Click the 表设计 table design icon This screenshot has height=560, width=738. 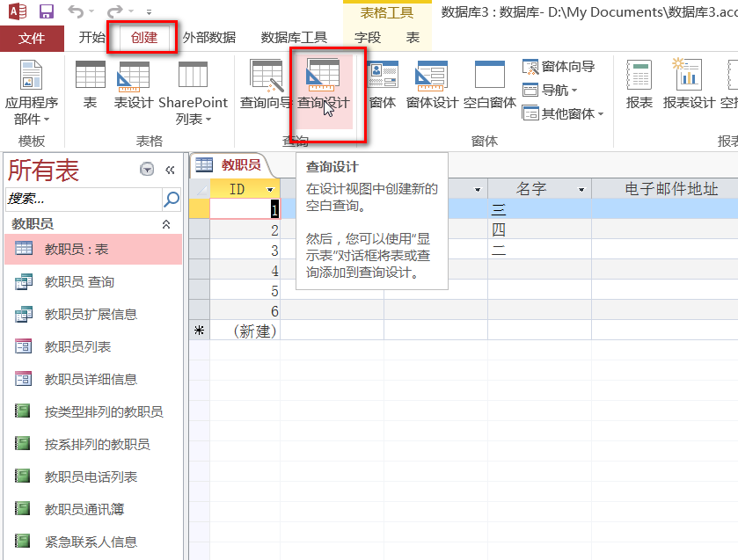pyautogui.click(x=134, y=84)
